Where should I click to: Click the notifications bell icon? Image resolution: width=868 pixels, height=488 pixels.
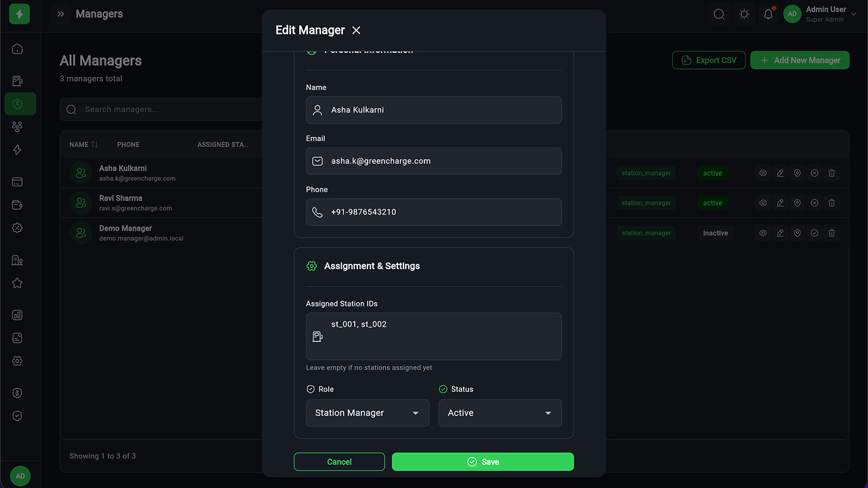[768, 14]
